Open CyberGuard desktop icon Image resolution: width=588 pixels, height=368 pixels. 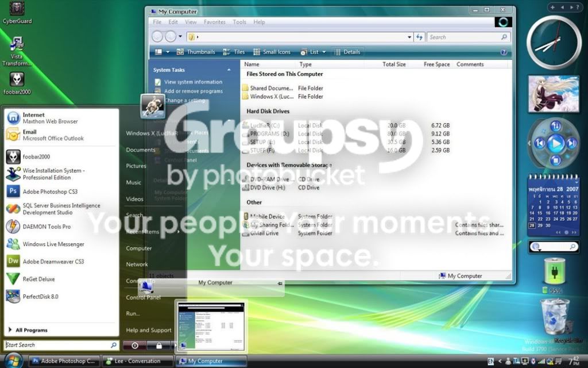point(17,13)
